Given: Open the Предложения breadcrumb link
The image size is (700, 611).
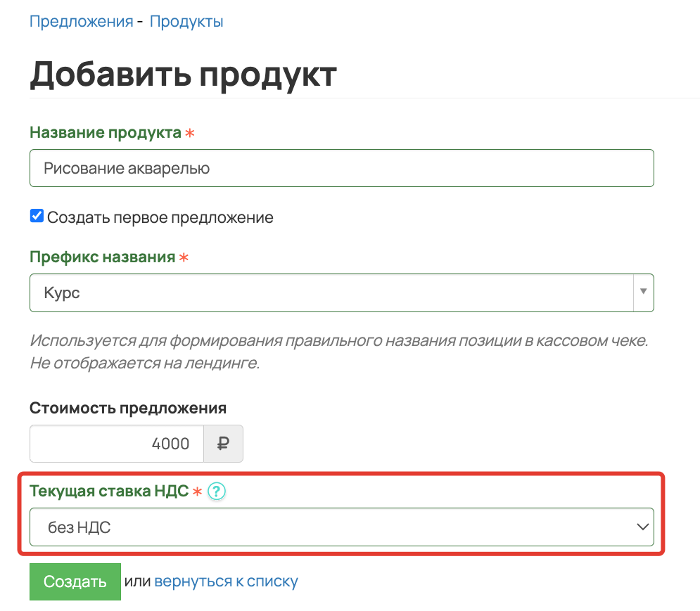Looking at the screenshot, I should pyautogui.click(x=81, y=21).
